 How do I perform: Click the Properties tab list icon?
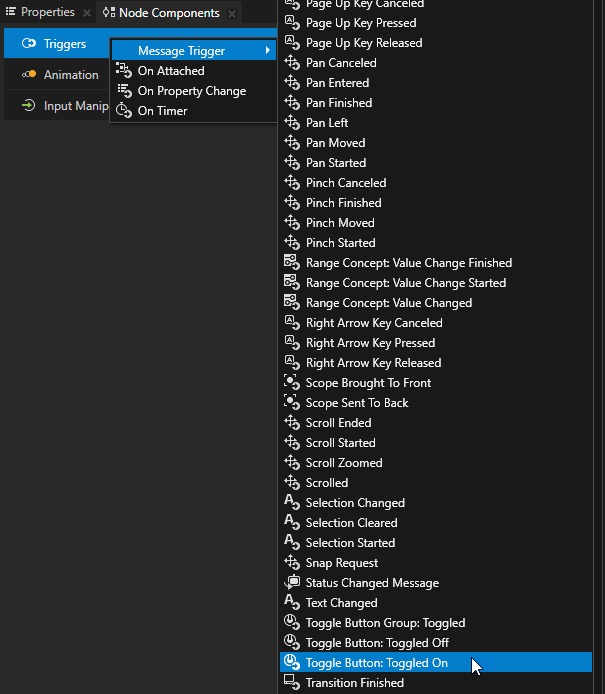point(11,12)
